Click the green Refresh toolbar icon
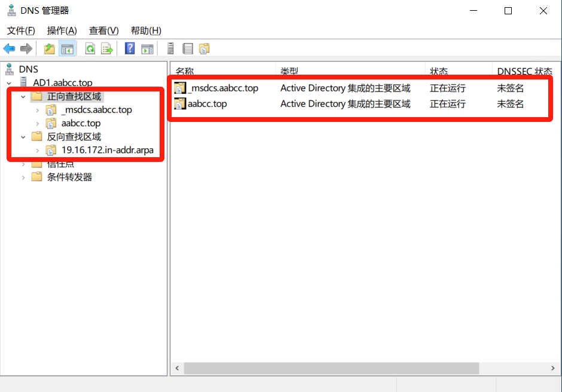 pos(90,49)
